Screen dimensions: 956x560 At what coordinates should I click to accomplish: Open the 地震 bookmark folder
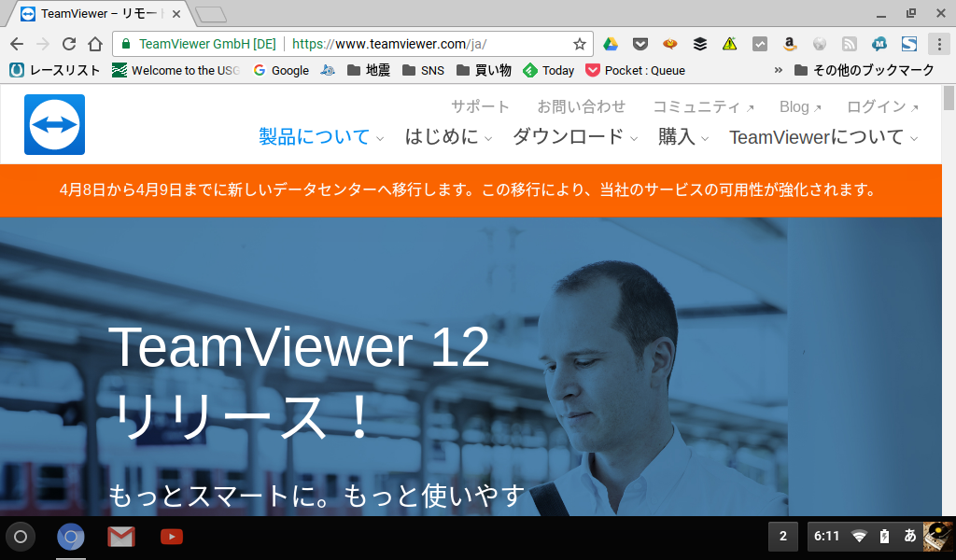369,70
